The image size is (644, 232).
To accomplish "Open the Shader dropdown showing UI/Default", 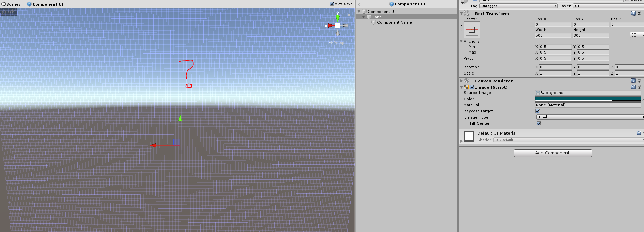I will point(569,140).
